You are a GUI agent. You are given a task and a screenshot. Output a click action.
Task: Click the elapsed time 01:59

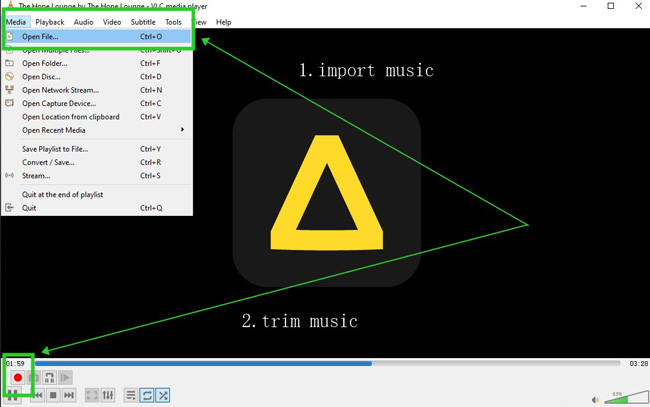point(15,363)
